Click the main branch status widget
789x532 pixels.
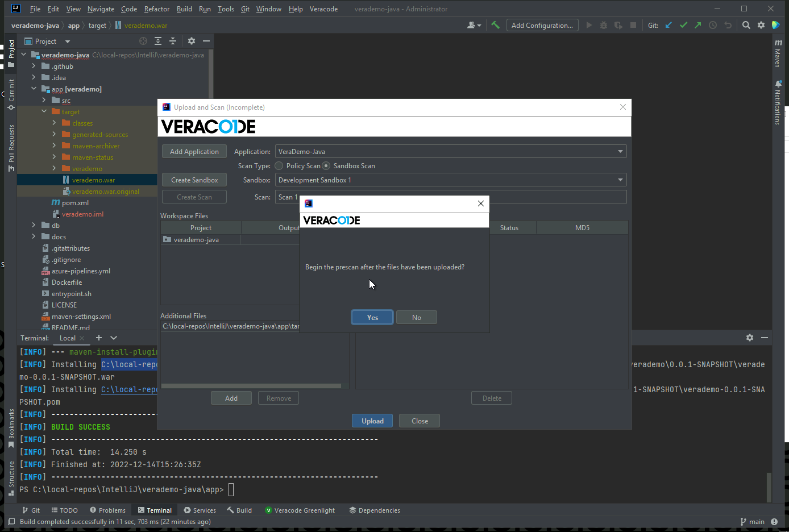[x=753, y=522]
